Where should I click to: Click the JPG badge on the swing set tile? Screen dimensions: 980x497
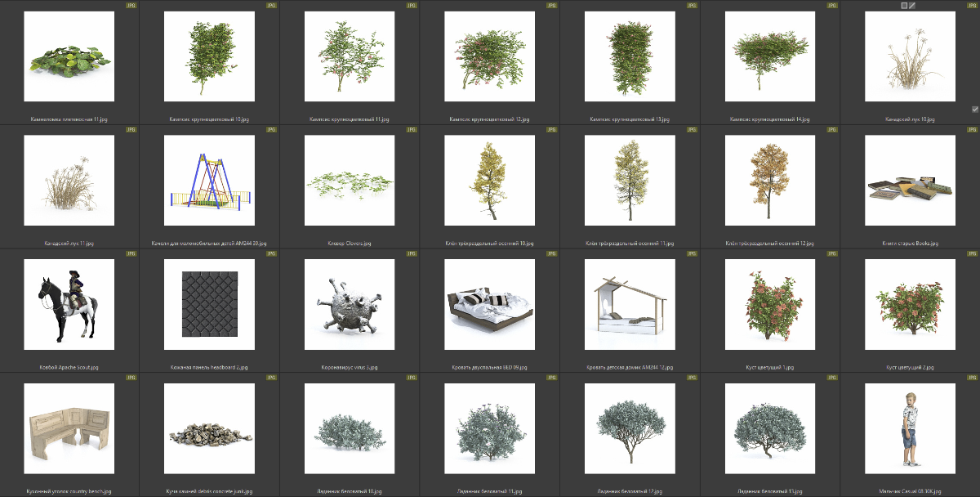click(x=271, y=129)
